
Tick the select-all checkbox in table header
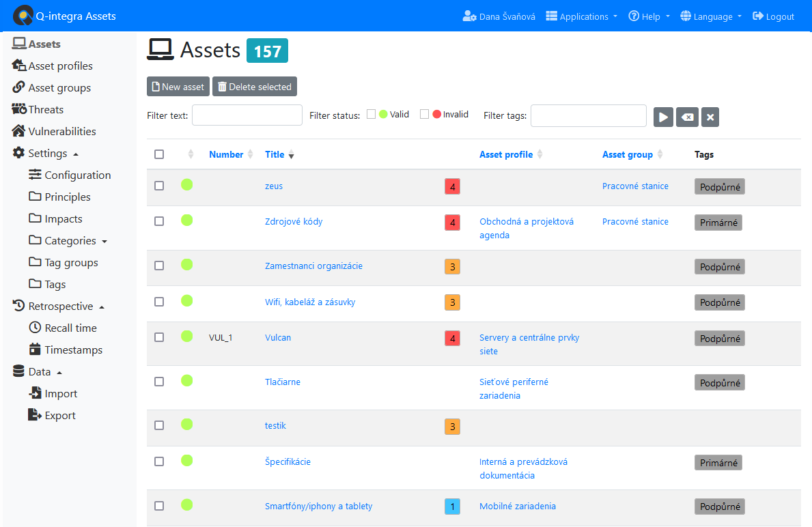[x=159, y=154]
